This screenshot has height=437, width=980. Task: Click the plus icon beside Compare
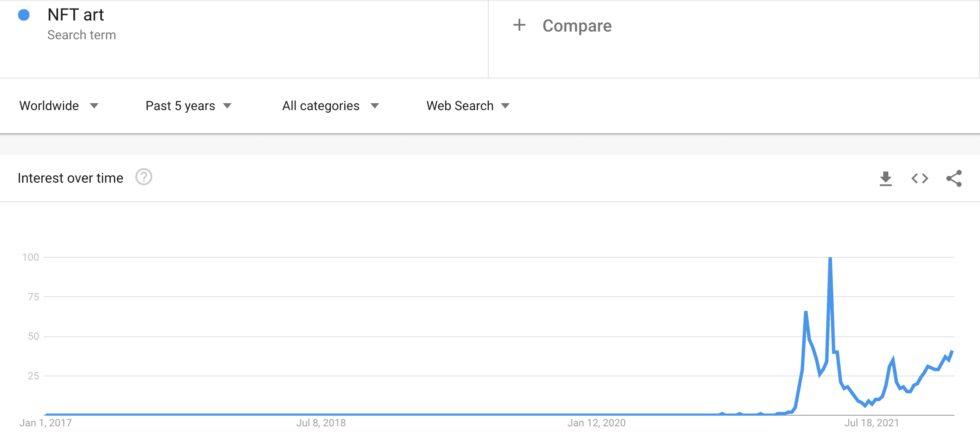point(519,25)
